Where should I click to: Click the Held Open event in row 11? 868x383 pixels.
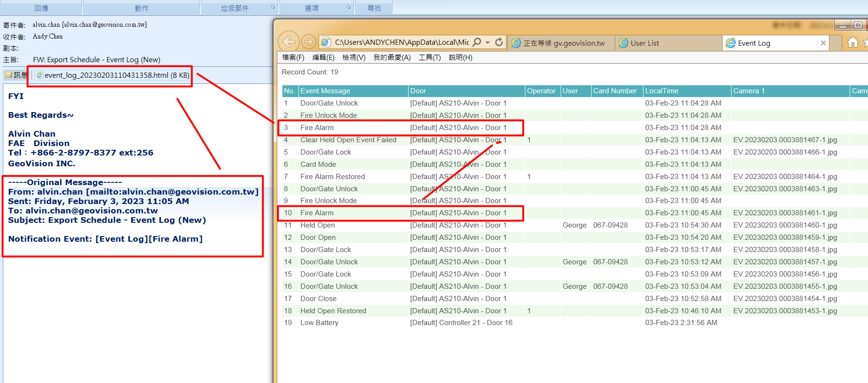[318, 225]
